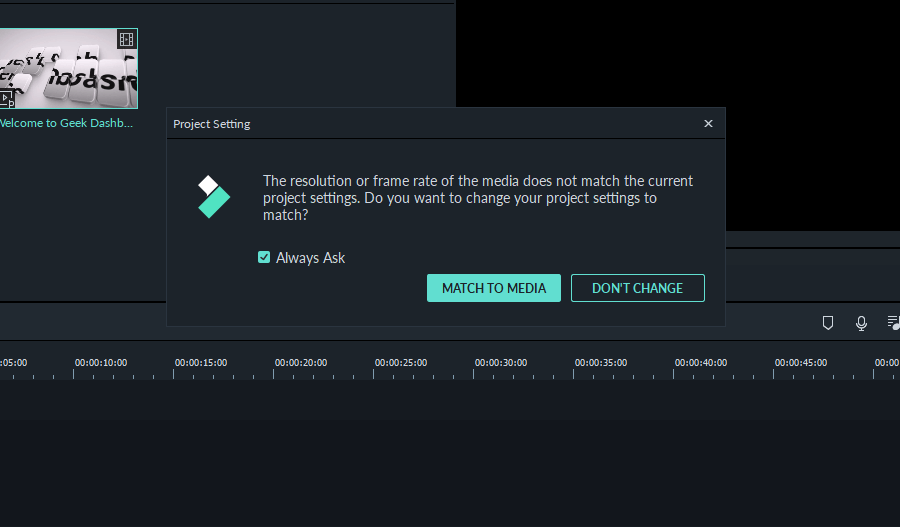This screenshot has height=527, width=900.
Task: Click the MATCH TO MEDIA button
Action: point(494,288)
